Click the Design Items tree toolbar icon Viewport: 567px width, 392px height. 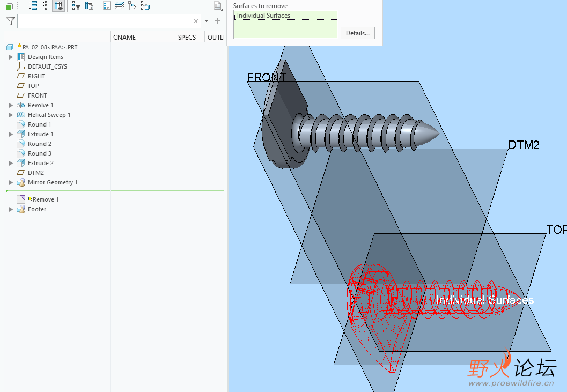(107, 5)
